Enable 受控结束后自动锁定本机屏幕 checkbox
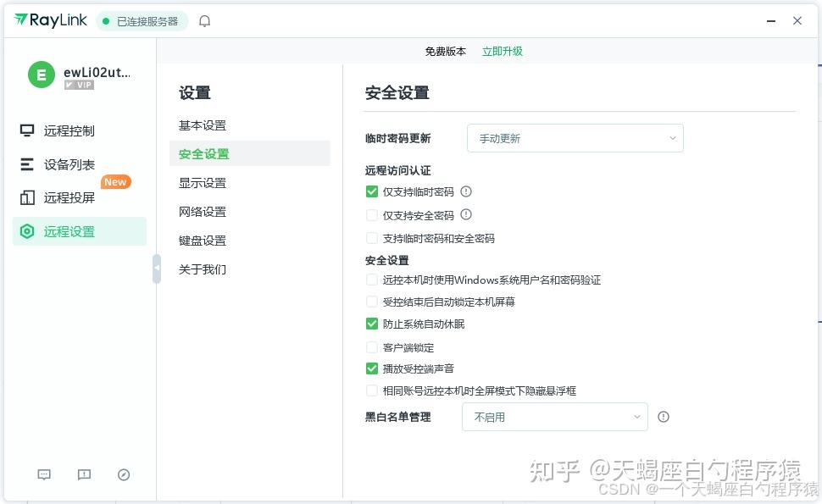 [372, 302]
